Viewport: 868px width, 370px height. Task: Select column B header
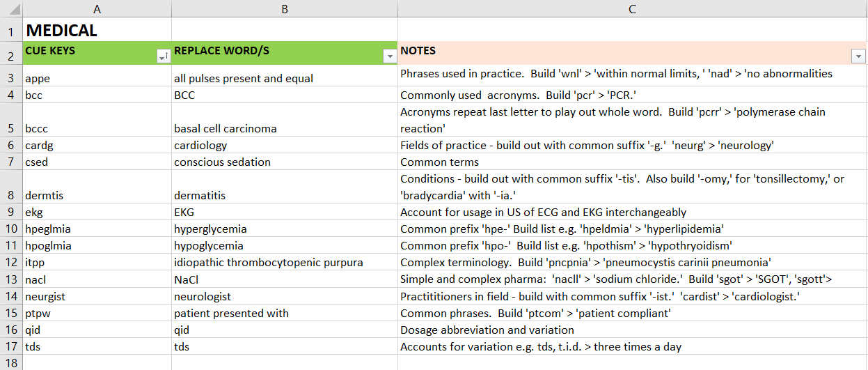click(285, 10)
